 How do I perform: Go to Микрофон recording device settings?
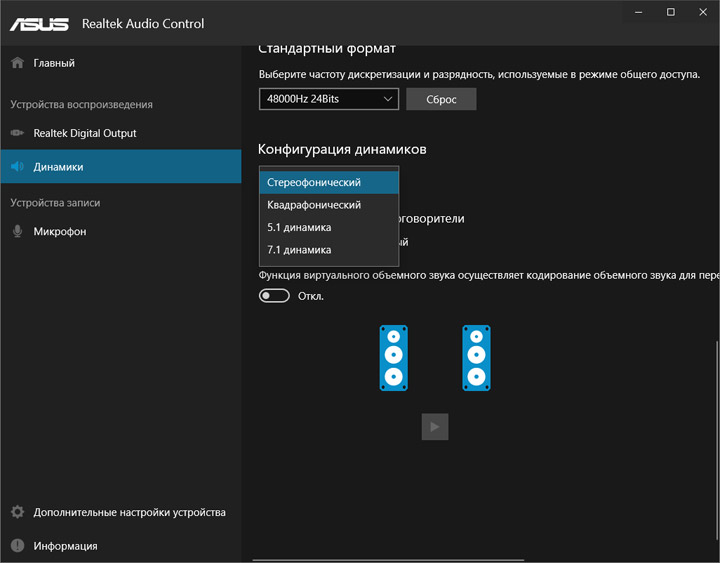(60, 231)
